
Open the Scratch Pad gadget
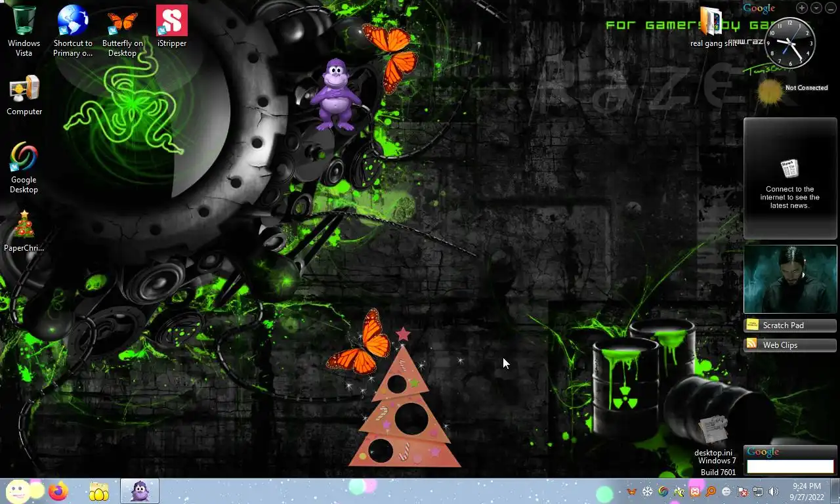point(790,325)
